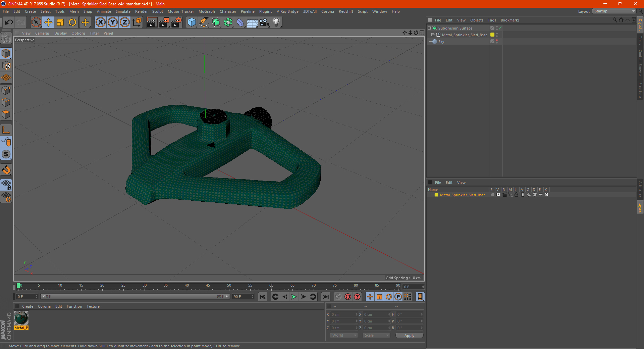This screenshot has width=644, height=349.
Task: Switch to Model mode in left sidebar
Action: pyautogui.click(x=6, y=54)
